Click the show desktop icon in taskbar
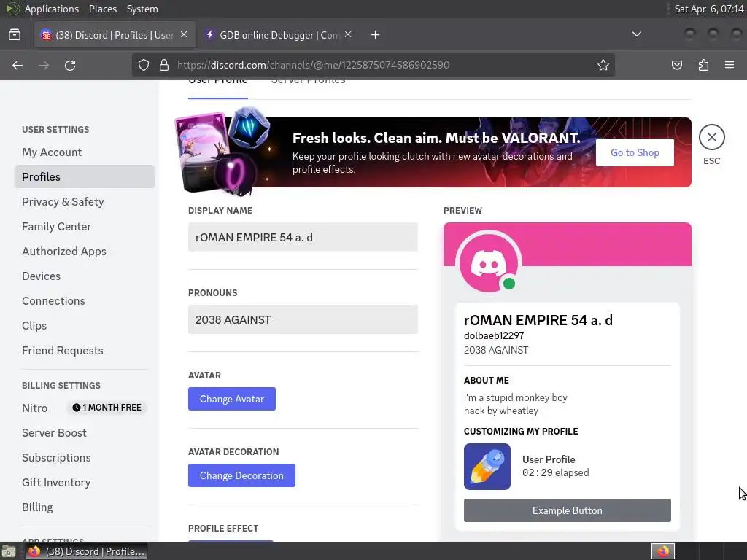 pos(9,551)
